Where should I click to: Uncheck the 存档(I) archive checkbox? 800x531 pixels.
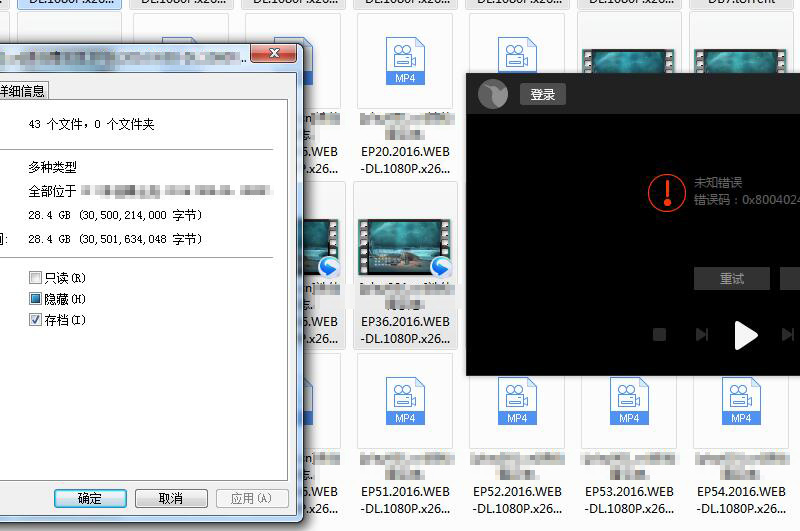[35, 320]
